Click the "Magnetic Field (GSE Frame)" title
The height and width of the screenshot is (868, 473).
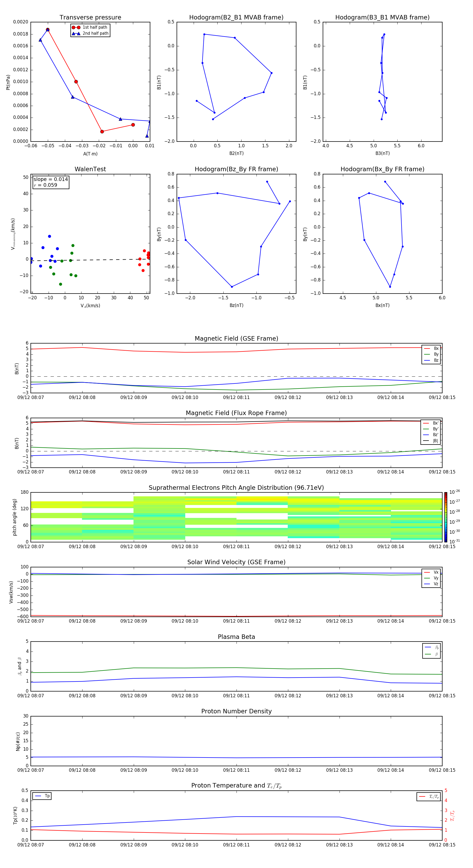[236, 339]
